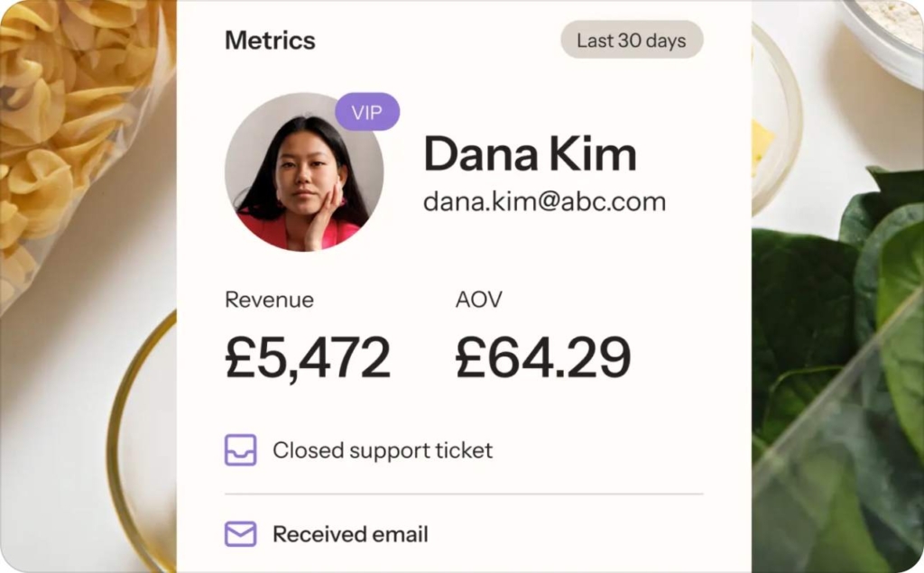The width and height of the screenshot is (924, 573).
Task: Select the Dana Kim name heading
Action: coord(530,153)
